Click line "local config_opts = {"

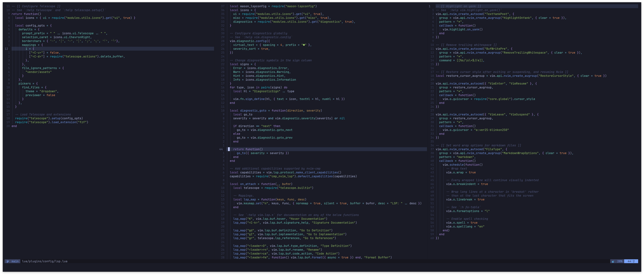pyautogui.click(x=33, y=26)
